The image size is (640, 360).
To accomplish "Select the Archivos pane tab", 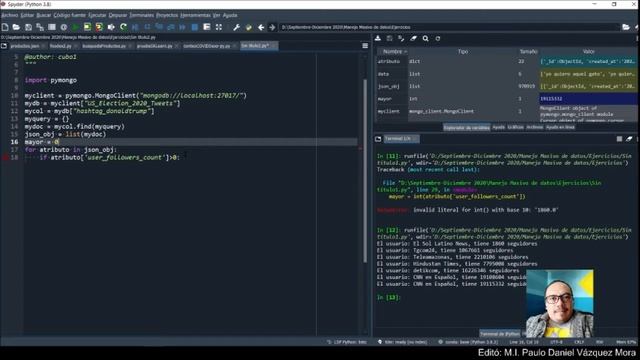I will click(534, 127).
